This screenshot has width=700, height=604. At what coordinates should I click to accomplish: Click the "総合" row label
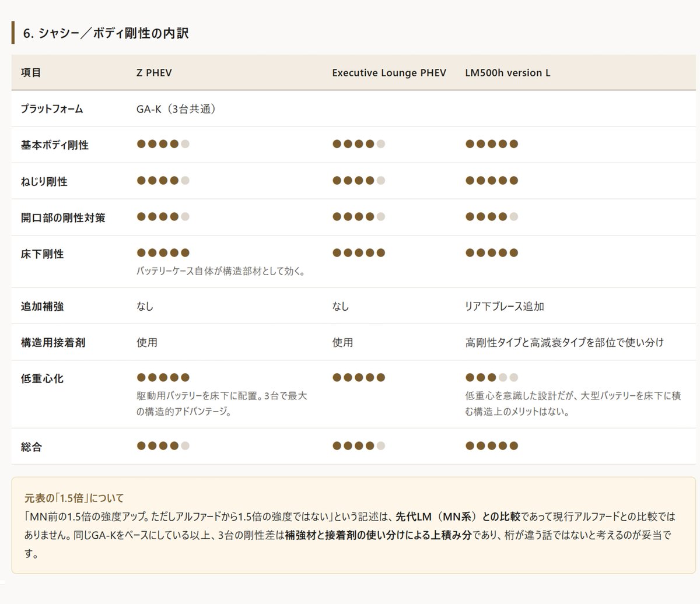coord(32,447)
